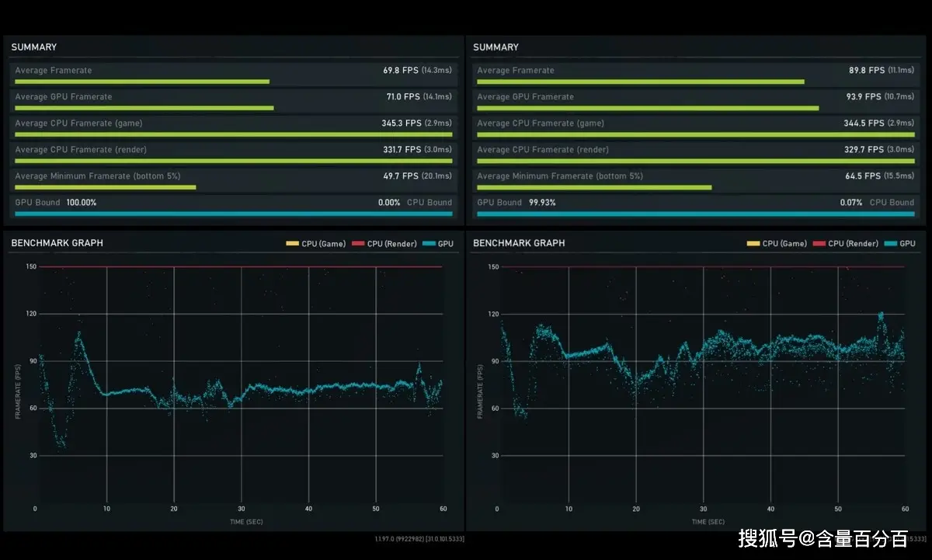
Task: Select right panel's Average Framerate 89.8 FPS value
Action: 866,71
